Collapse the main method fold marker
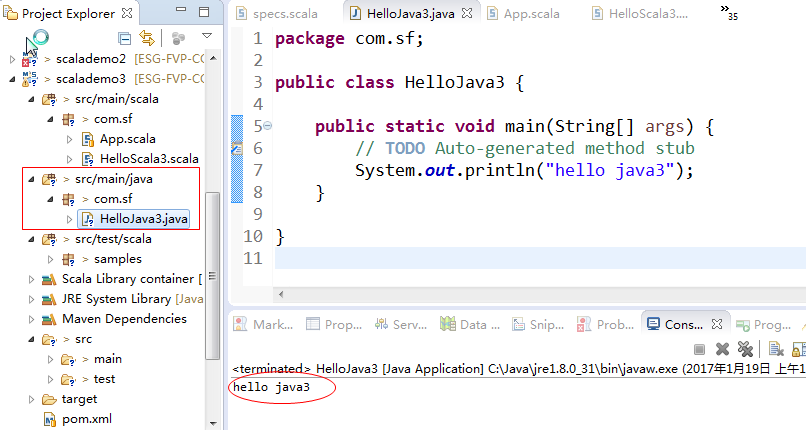 pos(268,126)
